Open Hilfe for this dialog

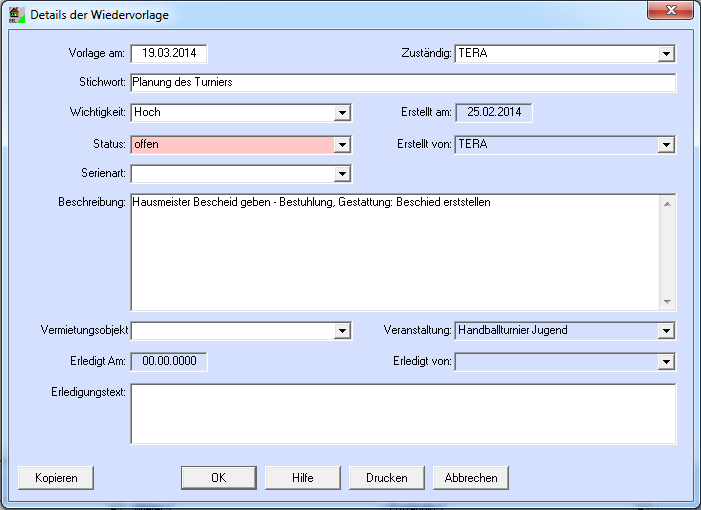[x=302, y=478]
